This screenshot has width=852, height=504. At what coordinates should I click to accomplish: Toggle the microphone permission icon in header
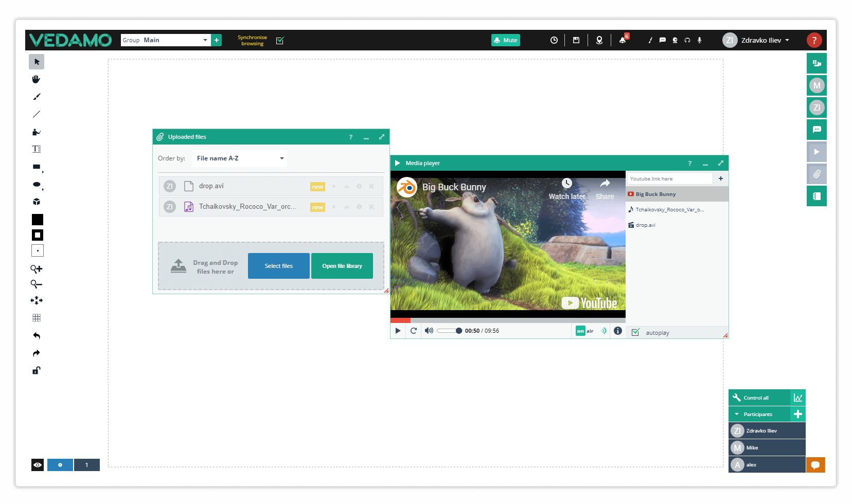point(700,40)
